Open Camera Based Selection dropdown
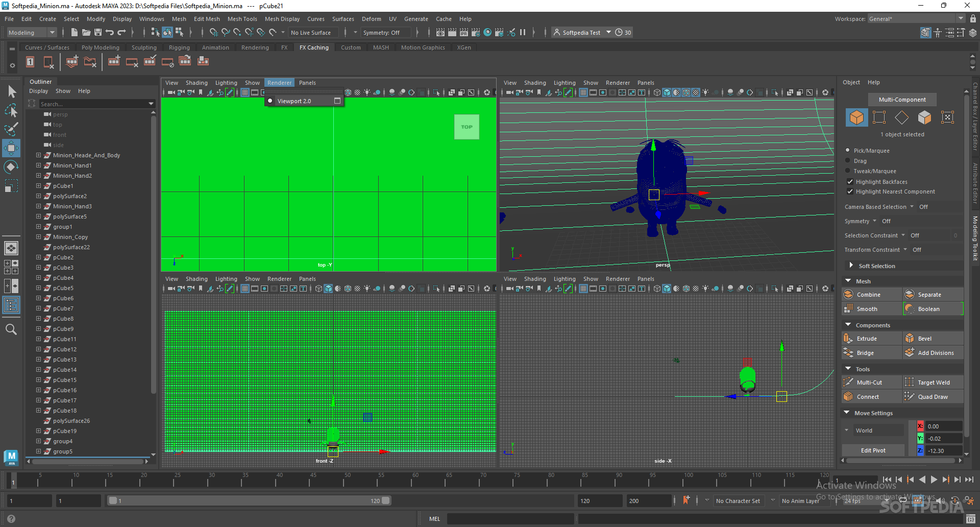 [912, 207]
